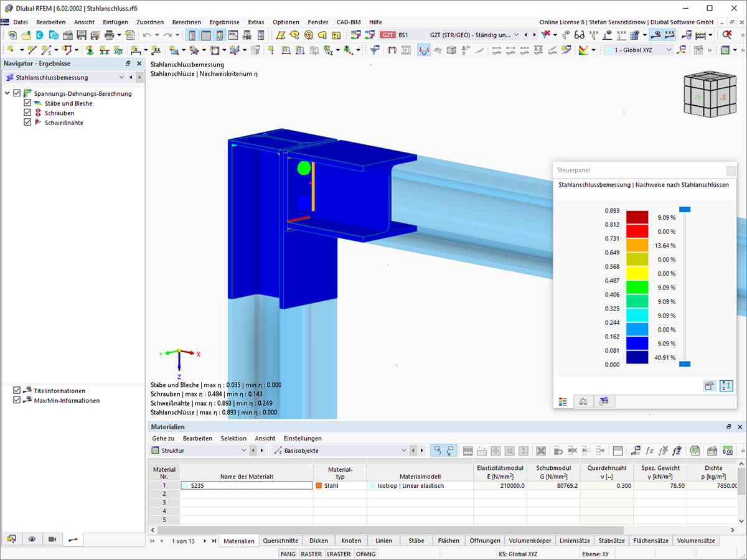Click the S235 material name cell

pyautogui.click(x=247, y=485)
